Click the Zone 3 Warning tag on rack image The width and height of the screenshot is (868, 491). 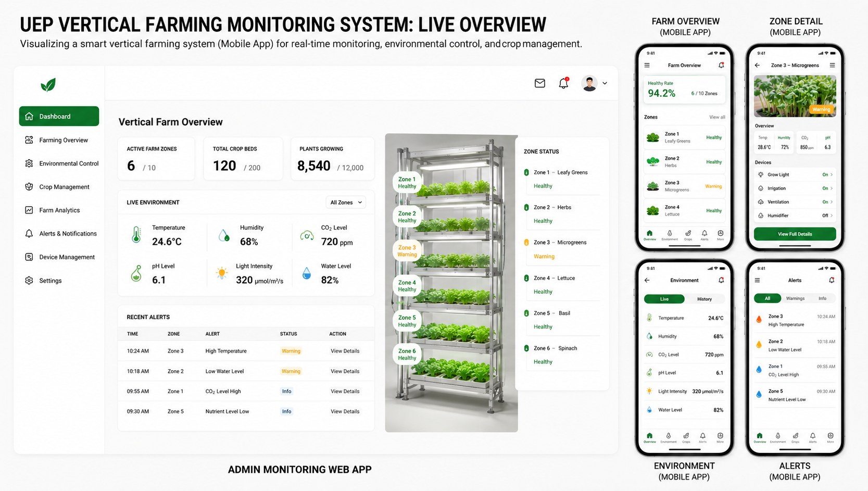click(407, 251)
